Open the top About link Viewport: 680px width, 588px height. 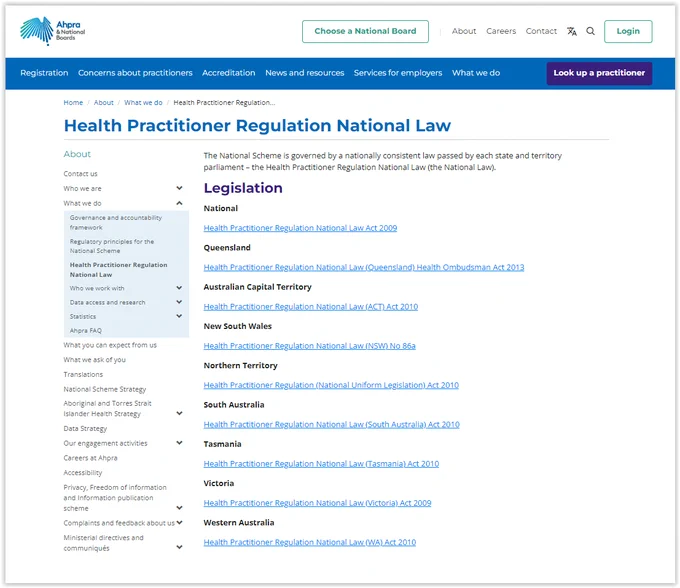[464, 31]
